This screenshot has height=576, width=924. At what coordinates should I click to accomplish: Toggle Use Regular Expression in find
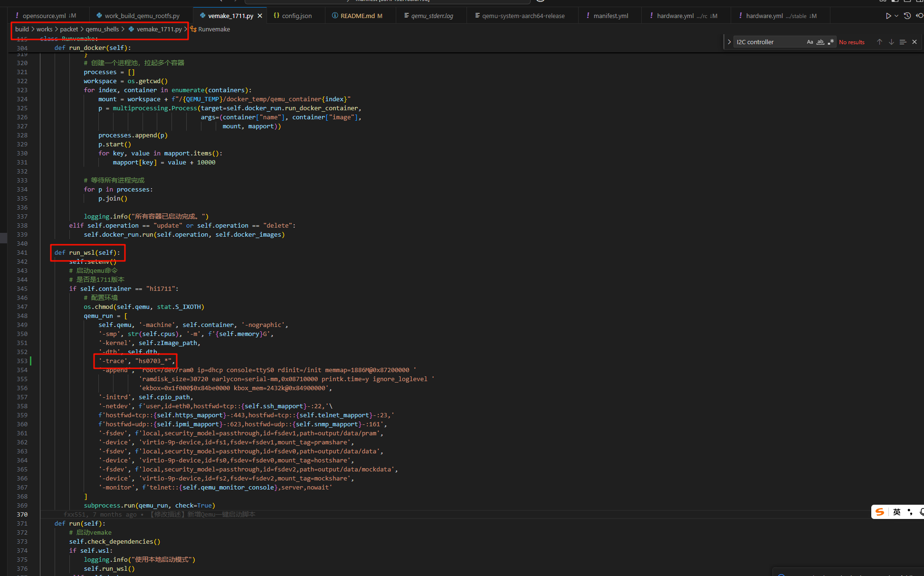pos(830,42)
